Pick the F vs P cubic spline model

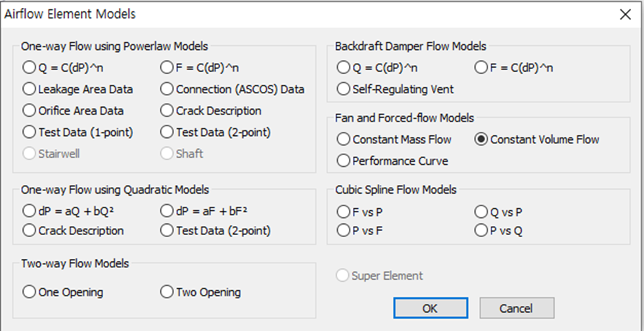click(343, 211)
